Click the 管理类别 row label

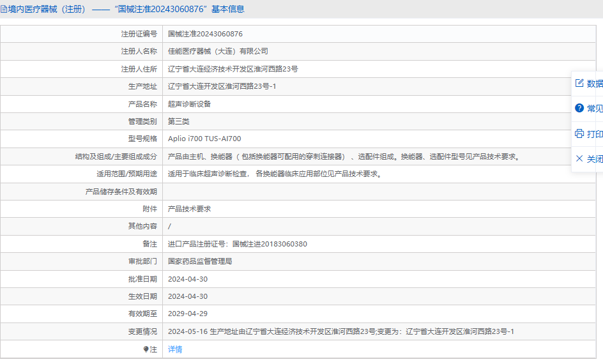pyautogui.click(x=142, y=121)
